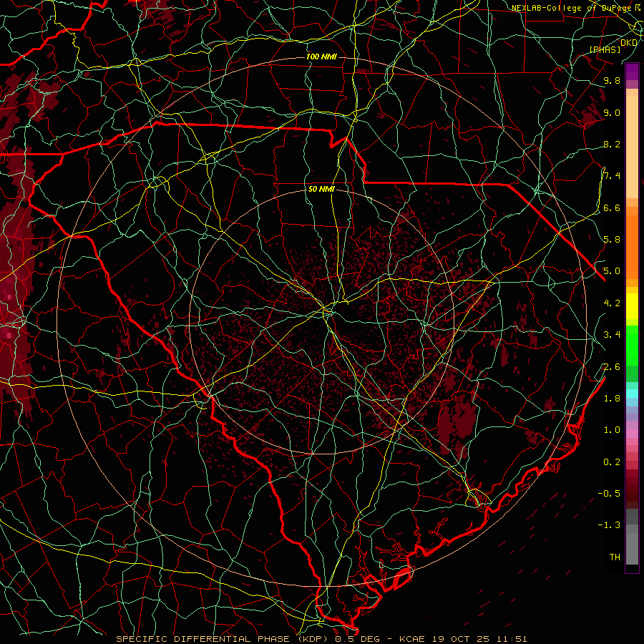Click the 5.8 value on the color scale

point(612,240)
